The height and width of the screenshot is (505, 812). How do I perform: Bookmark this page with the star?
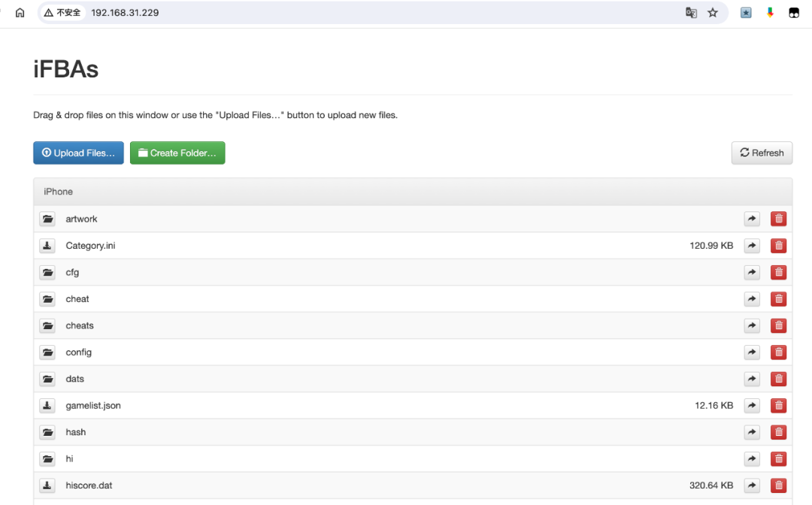(713, 13)
